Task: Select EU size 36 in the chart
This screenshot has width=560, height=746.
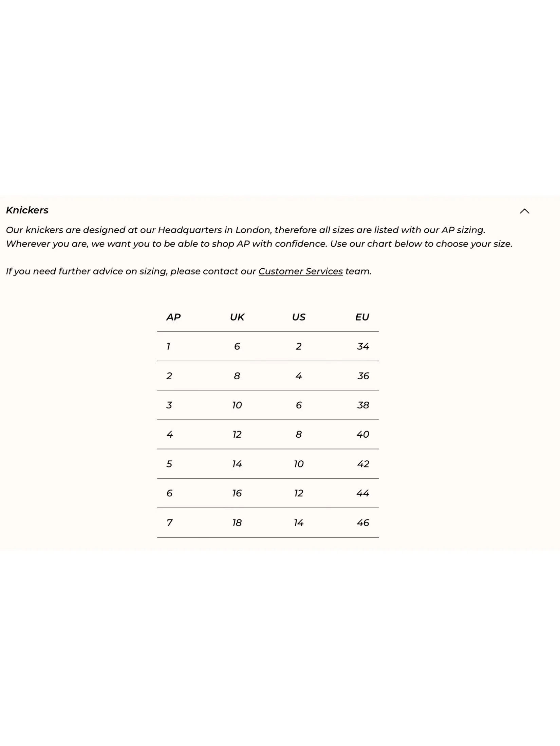Action: [x=363, y=376]
